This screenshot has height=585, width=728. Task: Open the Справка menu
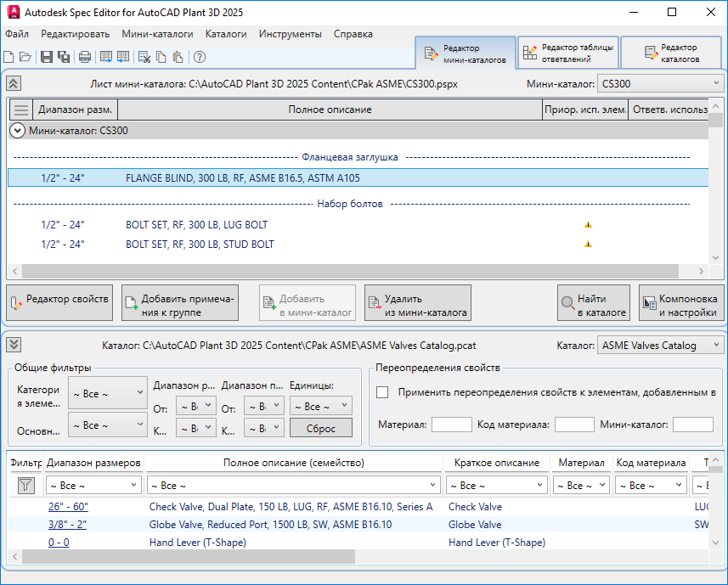coord(353,34)
